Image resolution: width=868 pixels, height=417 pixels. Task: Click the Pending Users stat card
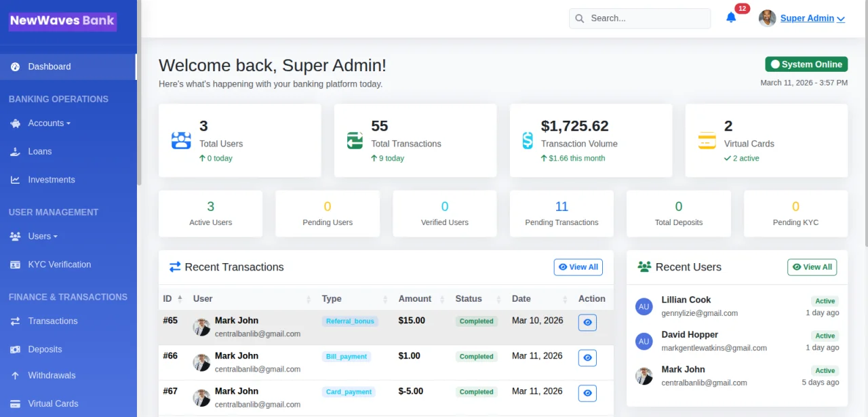point(328,214)
